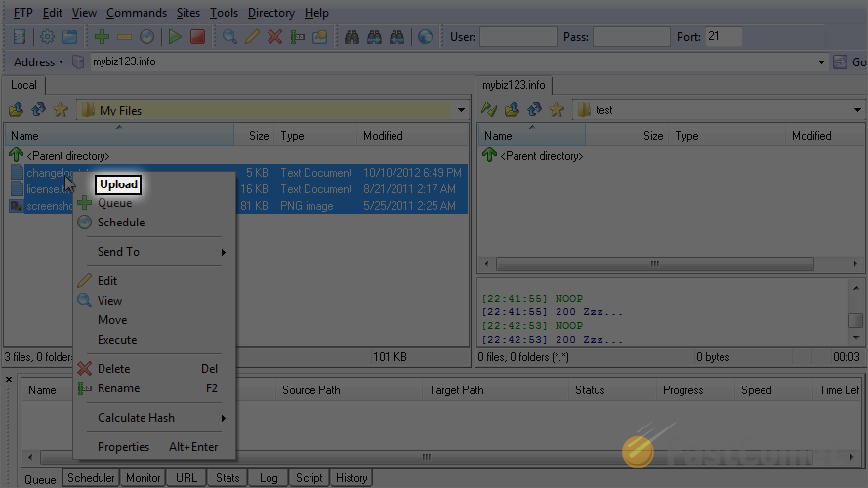Click the green Play transfer icon
Image resolution: width=868 pixels, height=488 pixels.
tap(175, 37)
